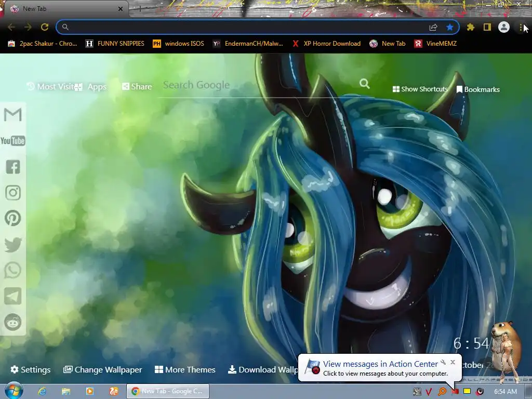Viewport: 532px width, 399px height.
Task: Click the taskbar clock showing 6:54 AM
Action: pos(505,392)
